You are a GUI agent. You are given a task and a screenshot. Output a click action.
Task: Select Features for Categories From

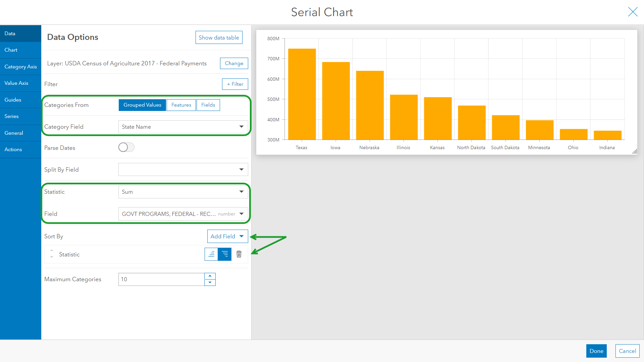(181, 105)
